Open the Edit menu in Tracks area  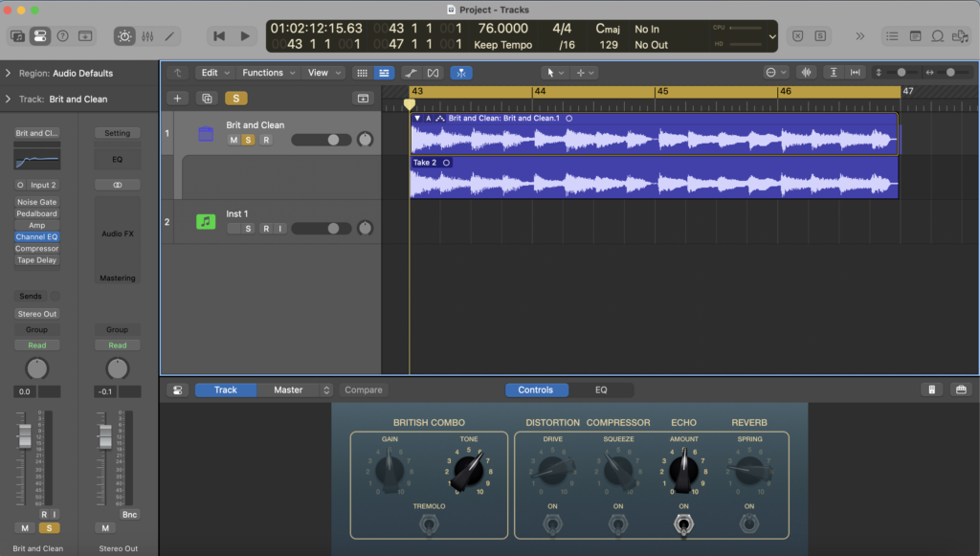[214, 73]
